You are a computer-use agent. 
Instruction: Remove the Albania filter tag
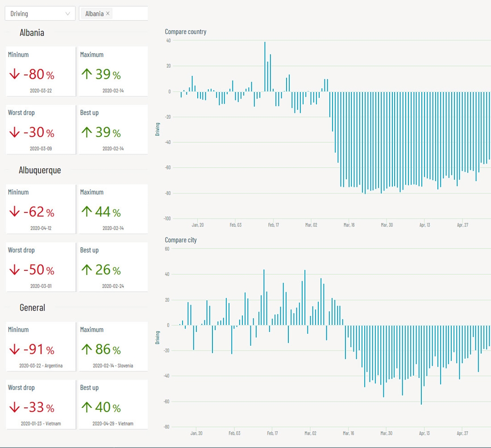(108, 13)
